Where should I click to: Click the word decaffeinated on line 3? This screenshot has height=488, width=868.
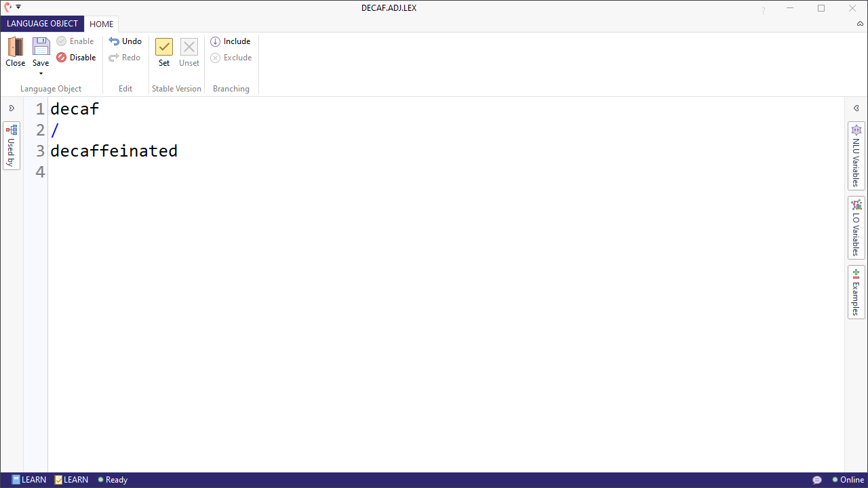(113, 150)
